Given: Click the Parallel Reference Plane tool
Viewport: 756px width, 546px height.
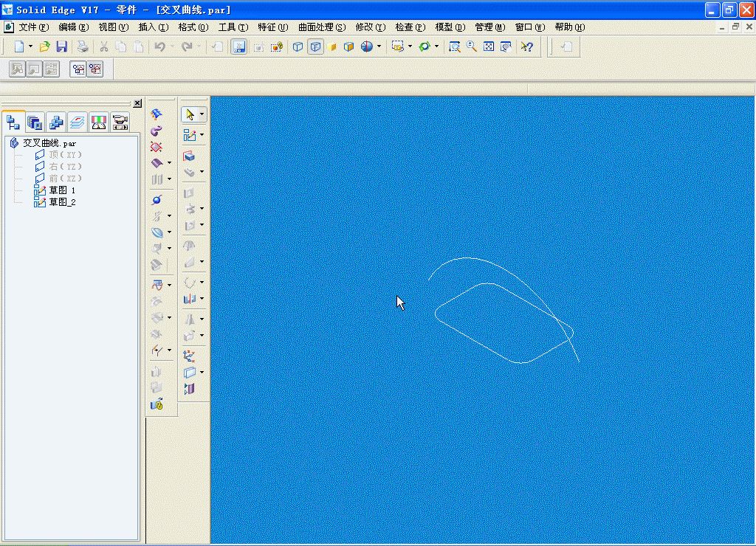Looking at the screenshot, I should tap(190, 372).
